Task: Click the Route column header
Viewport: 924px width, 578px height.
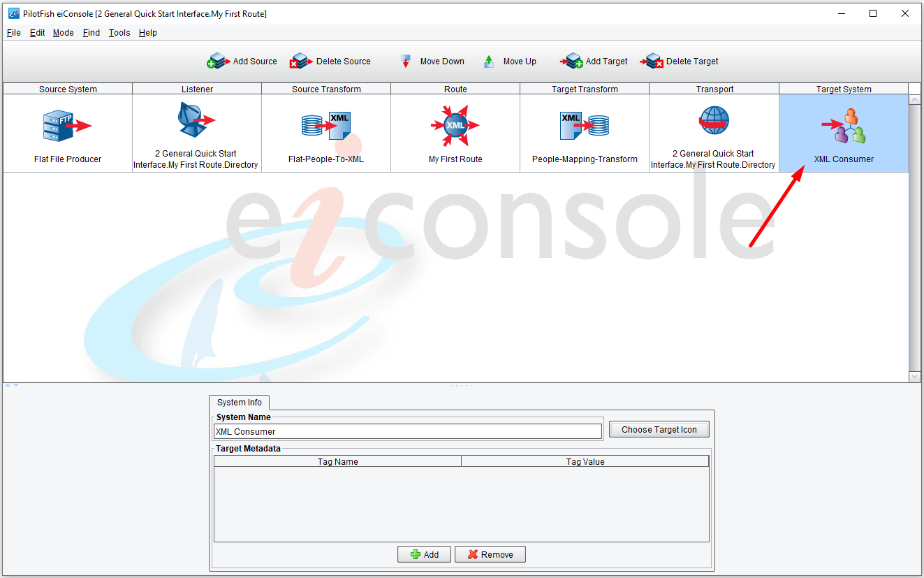Action: click(x=455, y=89)
